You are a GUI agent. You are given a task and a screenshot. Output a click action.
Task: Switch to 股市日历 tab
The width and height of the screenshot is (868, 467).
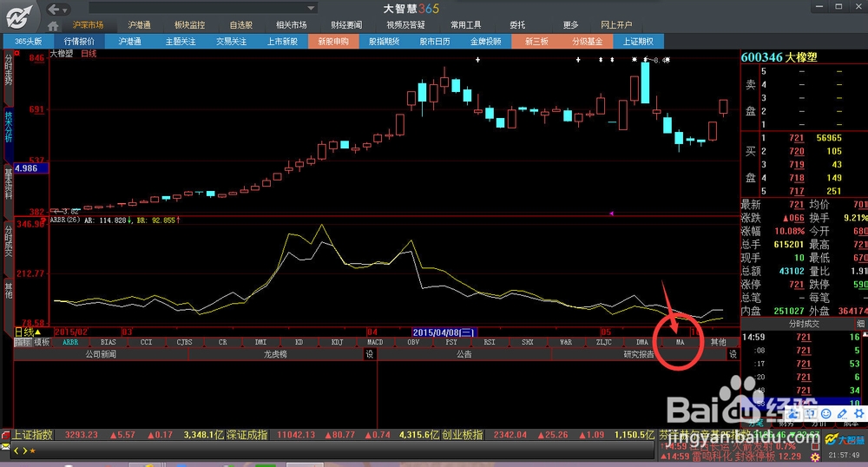435,42
